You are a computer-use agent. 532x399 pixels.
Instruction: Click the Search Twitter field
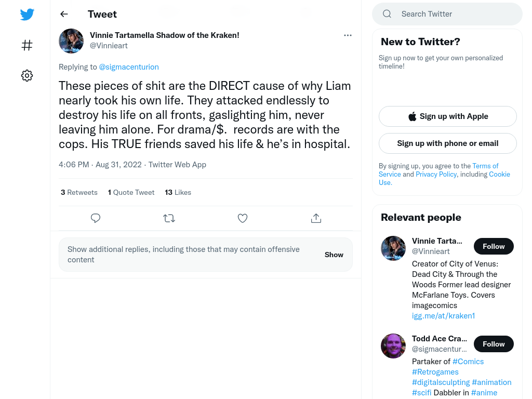(447, 14)
